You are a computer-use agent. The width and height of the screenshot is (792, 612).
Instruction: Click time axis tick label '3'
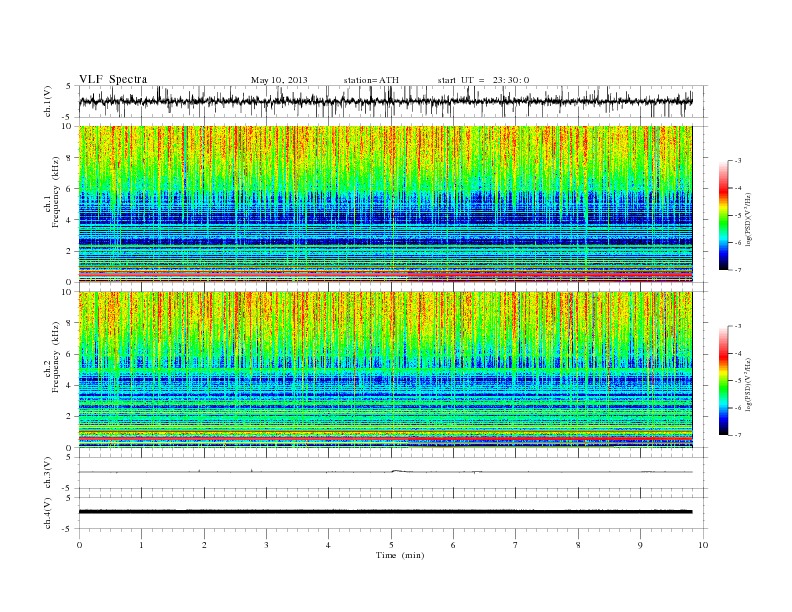coord(266,545)
